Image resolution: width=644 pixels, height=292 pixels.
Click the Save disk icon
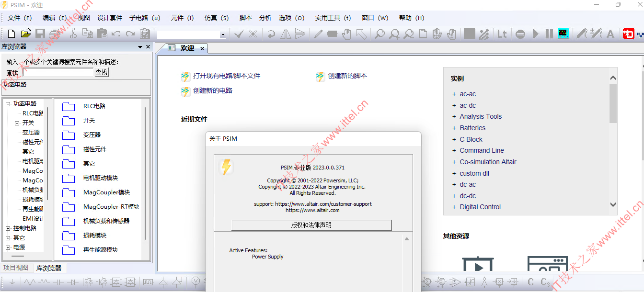(x=40, y=34)
